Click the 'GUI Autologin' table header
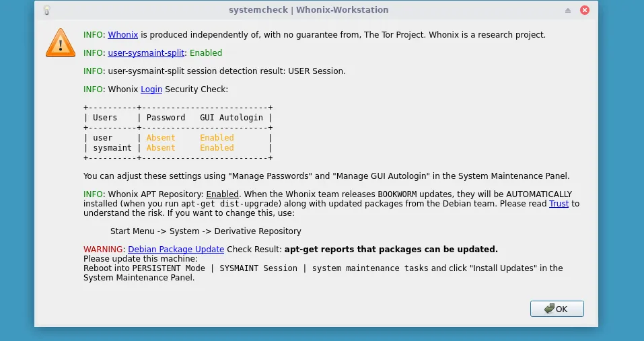Screen dimensions: 644x341 tap(231, 118)
